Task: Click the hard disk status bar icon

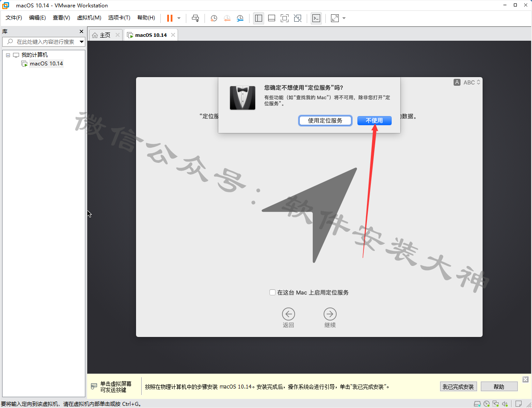Action: coord(478,404)
